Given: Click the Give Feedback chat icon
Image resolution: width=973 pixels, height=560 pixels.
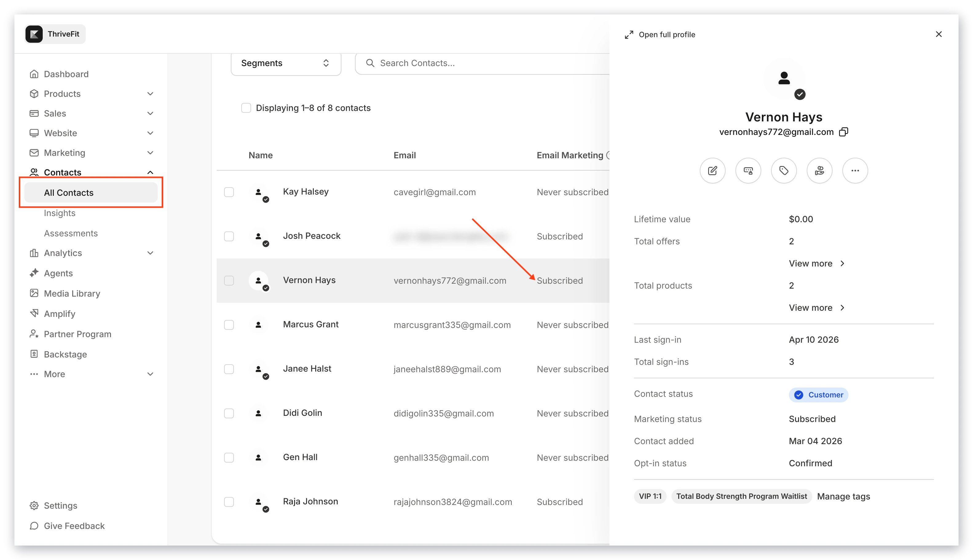Looking at the screenshot, I should (x=34, y=525).
